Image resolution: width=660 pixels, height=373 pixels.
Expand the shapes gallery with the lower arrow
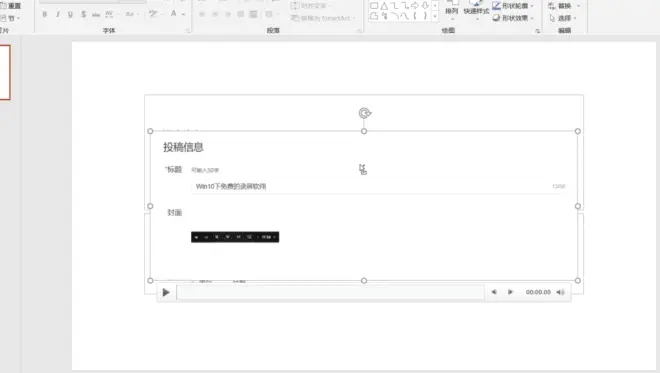click(x=435, y=16)
